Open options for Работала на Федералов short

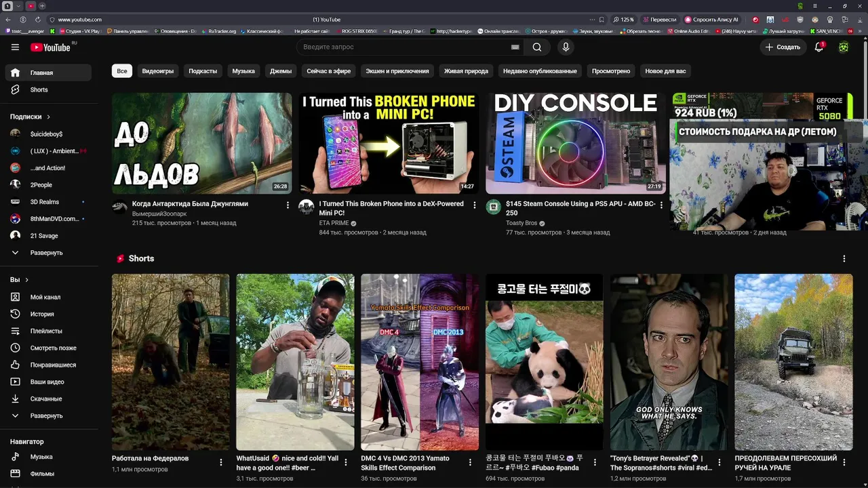coord(221,462)
